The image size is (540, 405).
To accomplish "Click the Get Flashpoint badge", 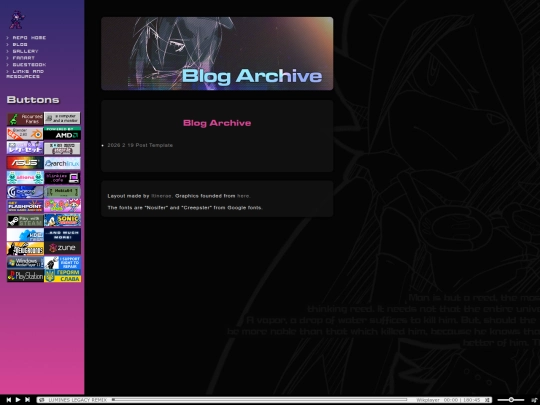I will click(25, 206).
